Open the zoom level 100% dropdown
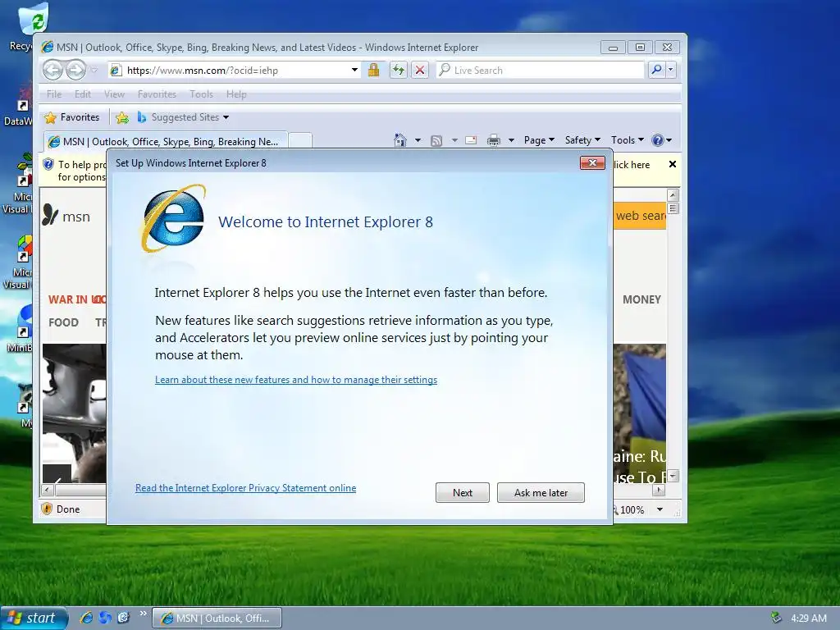This screenshot has width=840, height=630. click(x=660, y=509)
